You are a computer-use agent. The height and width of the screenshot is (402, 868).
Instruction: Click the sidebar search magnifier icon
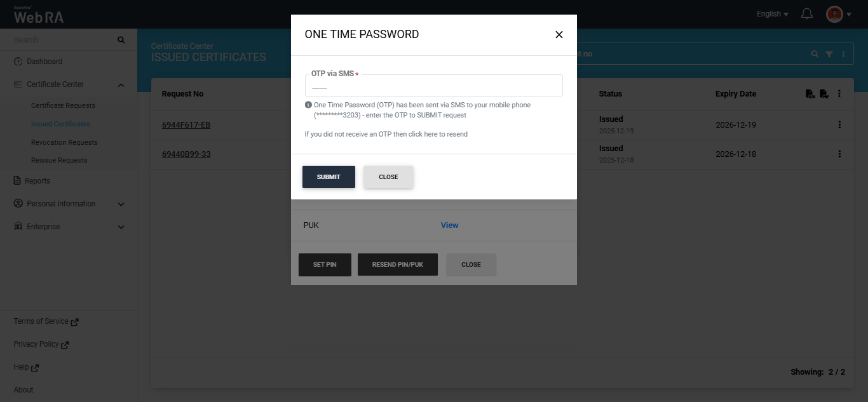click(x=121, y=40)
